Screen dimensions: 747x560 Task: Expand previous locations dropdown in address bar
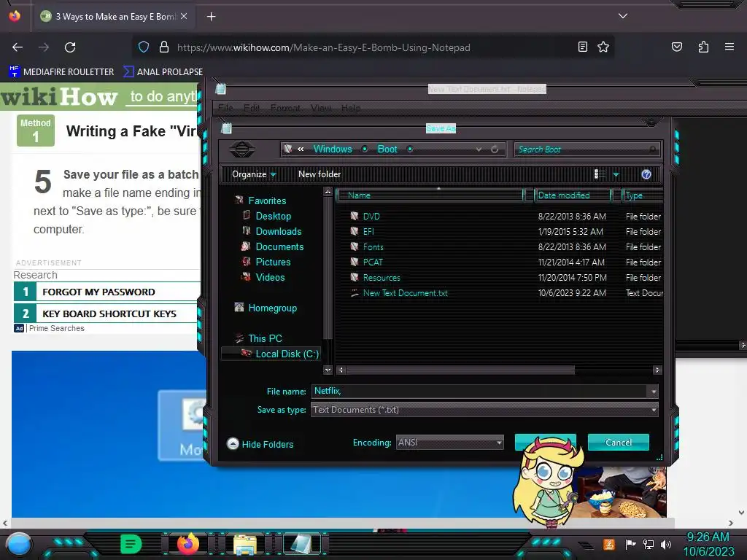coord(479,149)
